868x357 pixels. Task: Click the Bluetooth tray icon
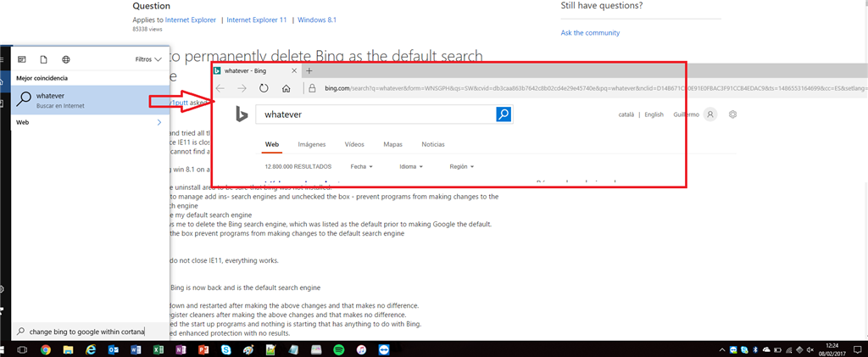tap(754, 350)
